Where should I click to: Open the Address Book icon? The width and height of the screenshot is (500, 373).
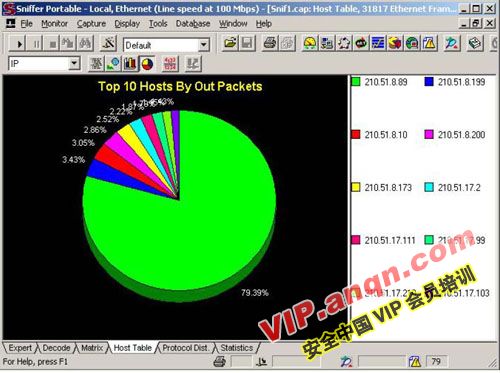pyautogui.click(x=475, y=43)
